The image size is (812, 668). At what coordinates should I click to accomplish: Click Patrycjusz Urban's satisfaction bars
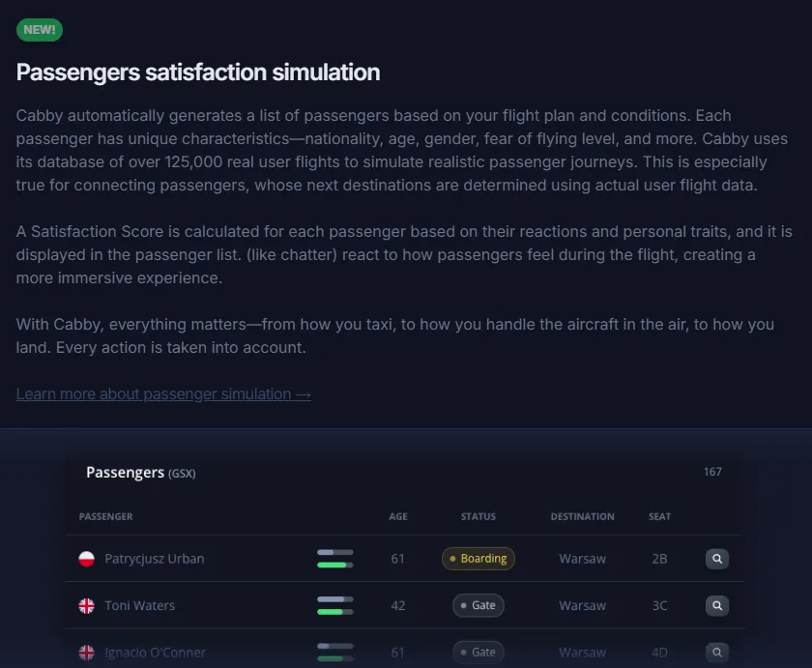click(335, 559)
